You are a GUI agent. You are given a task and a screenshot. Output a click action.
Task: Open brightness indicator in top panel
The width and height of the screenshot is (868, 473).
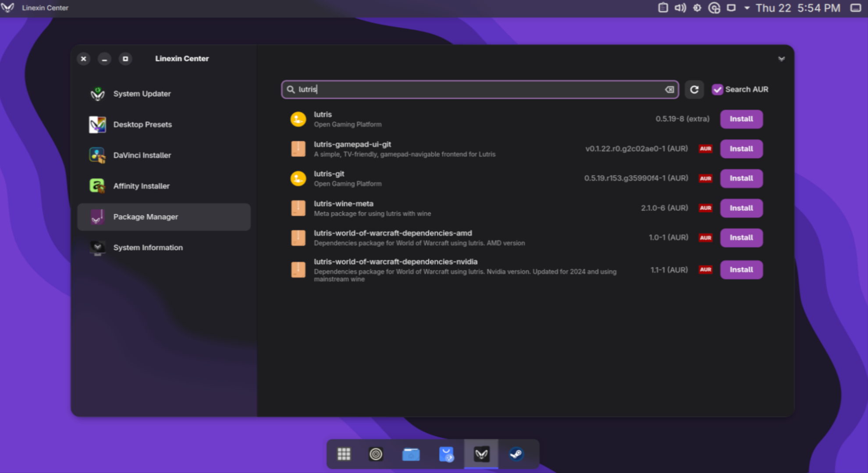[697, 8]
